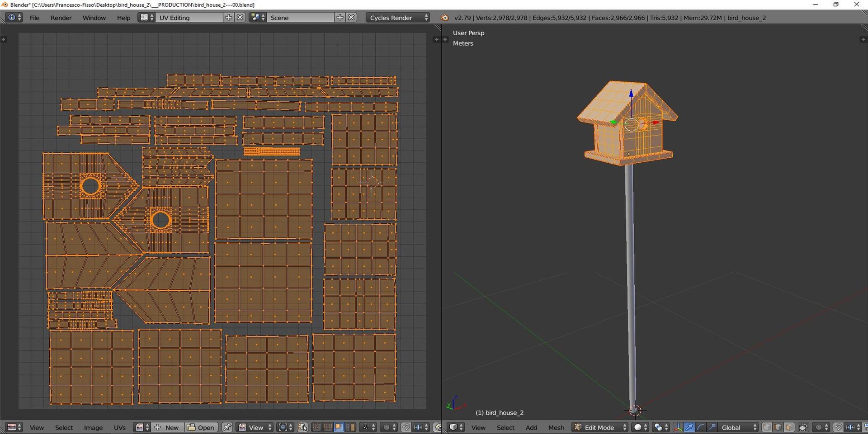Click the Open image button
868x434 pixels.
tap(201, 427)
